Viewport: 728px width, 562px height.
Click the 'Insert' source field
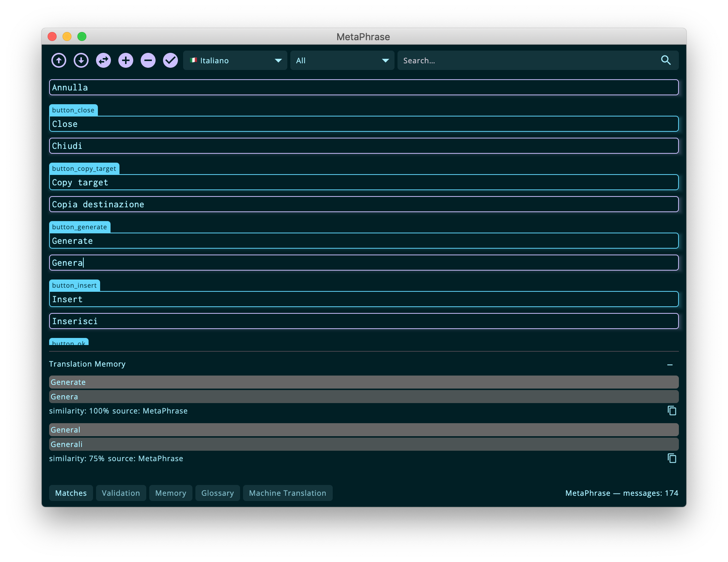pyautogui.click(x=364, y=299)
